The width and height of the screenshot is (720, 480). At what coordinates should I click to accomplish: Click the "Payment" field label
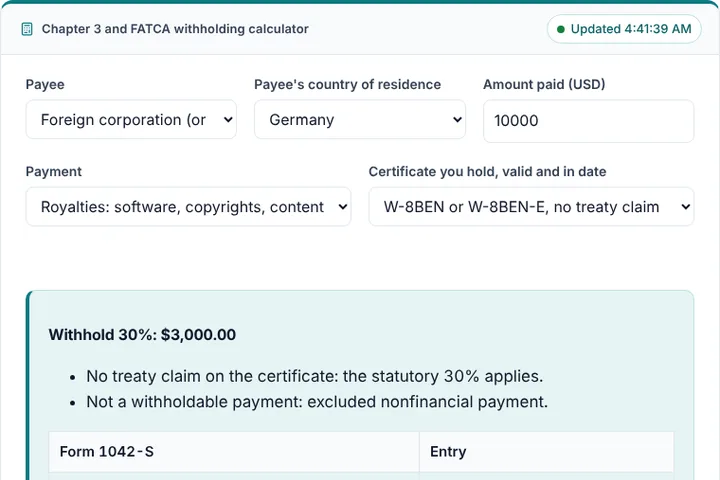point(54,171)
